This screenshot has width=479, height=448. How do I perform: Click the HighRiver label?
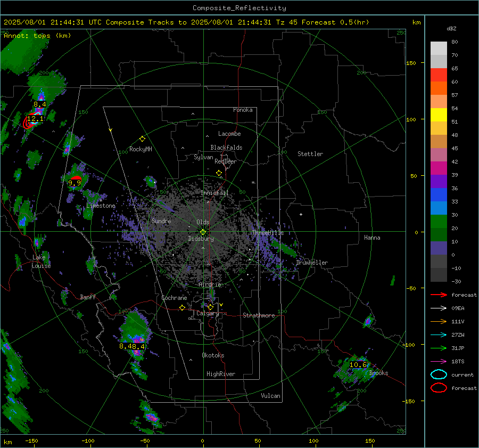click(x=221, y=374)
